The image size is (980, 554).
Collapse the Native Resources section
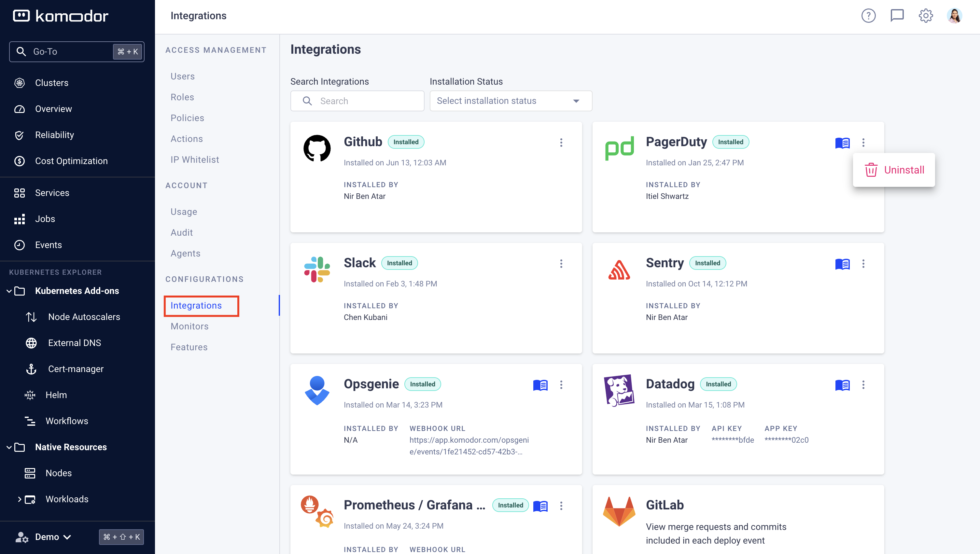coord(9,447)
